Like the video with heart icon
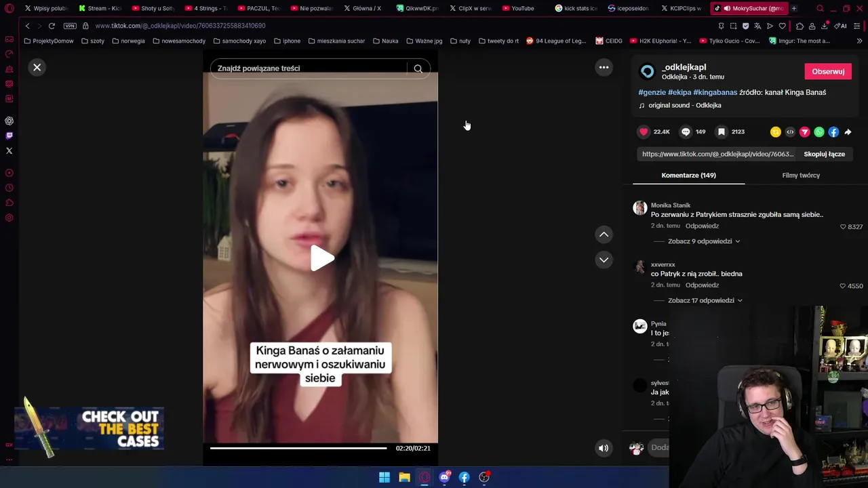Viewport: 868px width, 488px height. click(x=644, y=132)
